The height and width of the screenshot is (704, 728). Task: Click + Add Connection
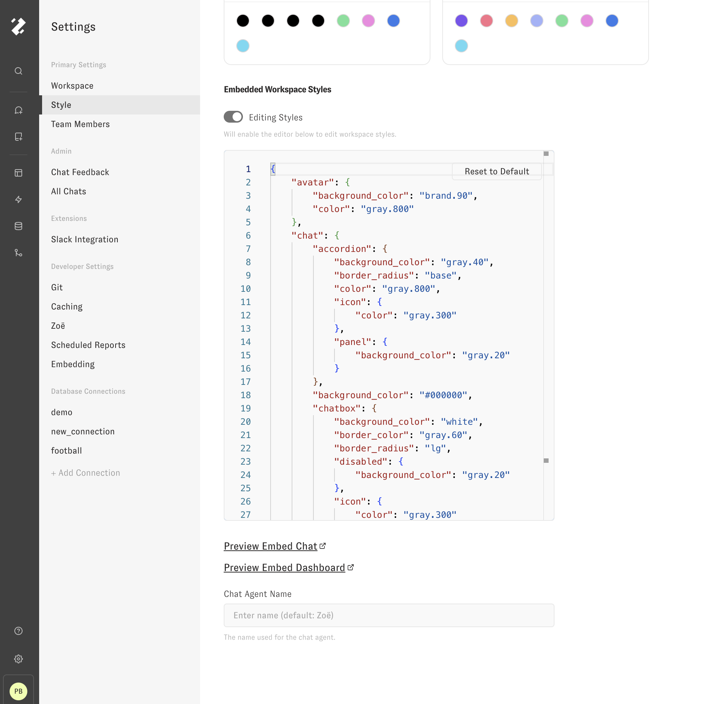(x=85, y=473)
